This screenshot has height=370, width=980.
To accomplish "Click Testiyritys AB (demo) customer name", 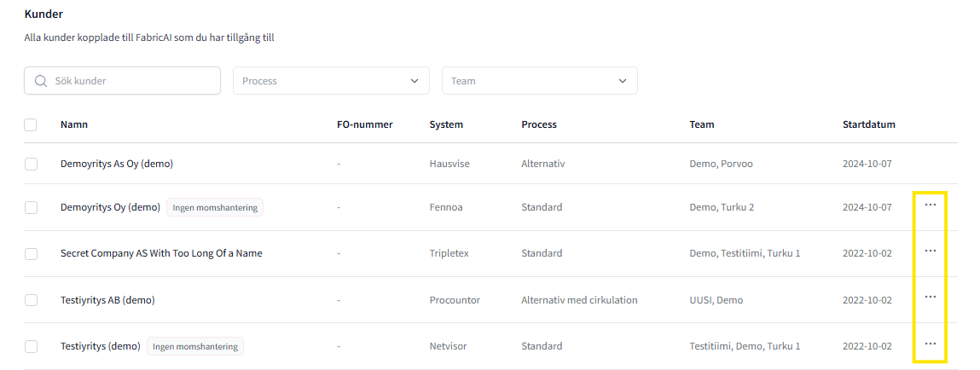I will click(107, 300).
